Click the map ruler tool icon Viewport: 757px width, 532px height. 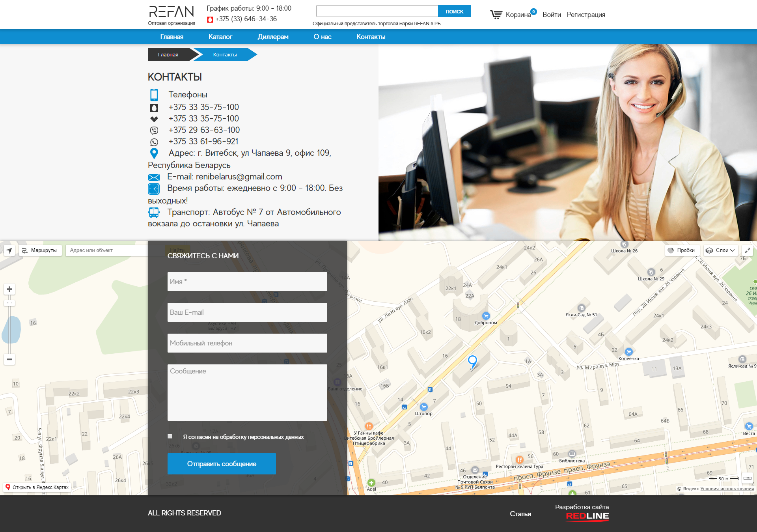click(x=747, y=478)
